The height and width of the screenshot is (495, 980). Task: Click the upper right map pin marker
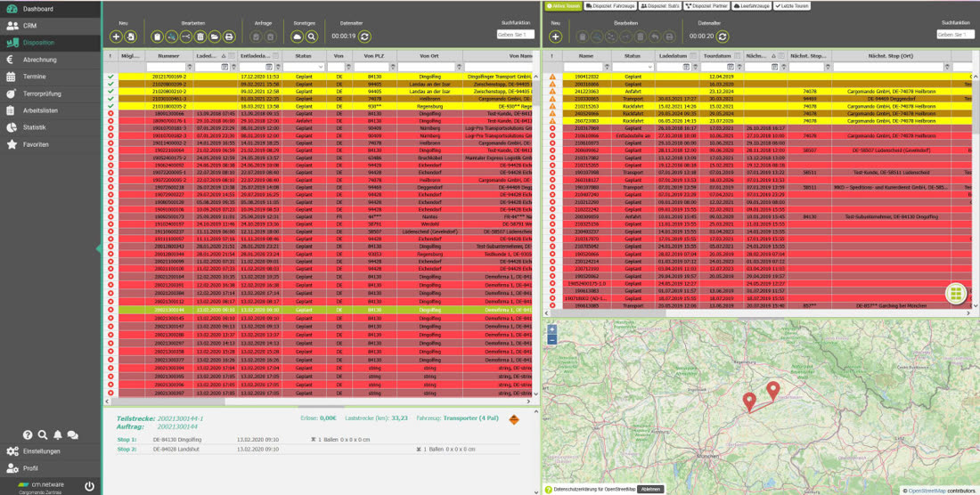click(773, 390)
